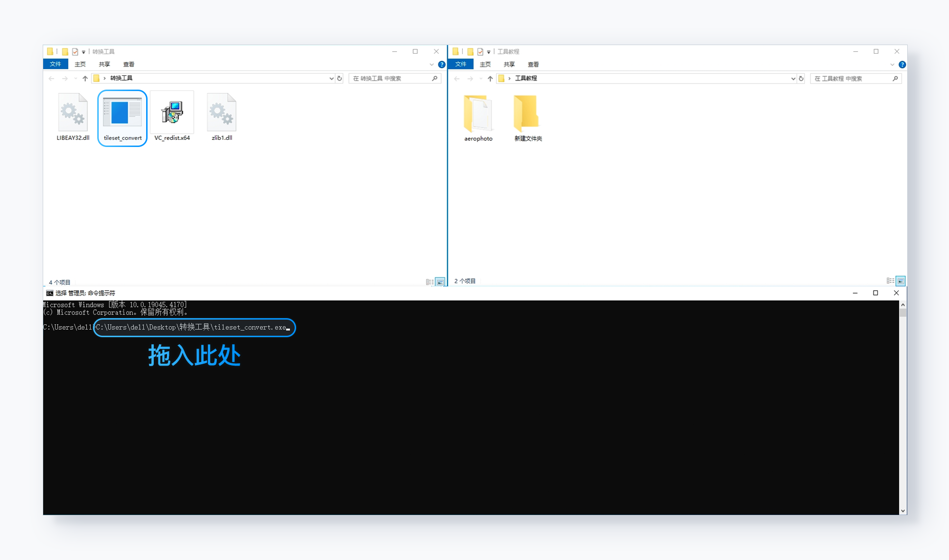This screenshot has height=560, width=949.
Task: Click 工具教程 breadcrumb in address bar
Action: (526, 78)
